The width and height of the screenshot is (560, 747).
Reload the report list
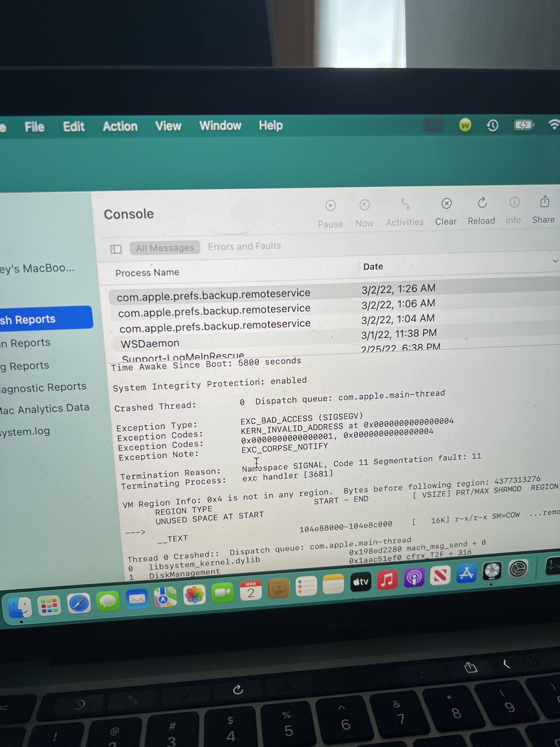[482, 203]
